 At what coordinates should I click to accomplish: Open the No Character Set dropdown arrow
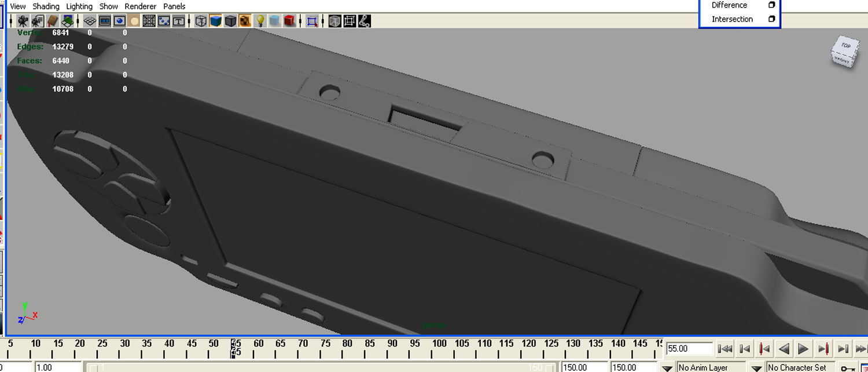click(756, 367)
